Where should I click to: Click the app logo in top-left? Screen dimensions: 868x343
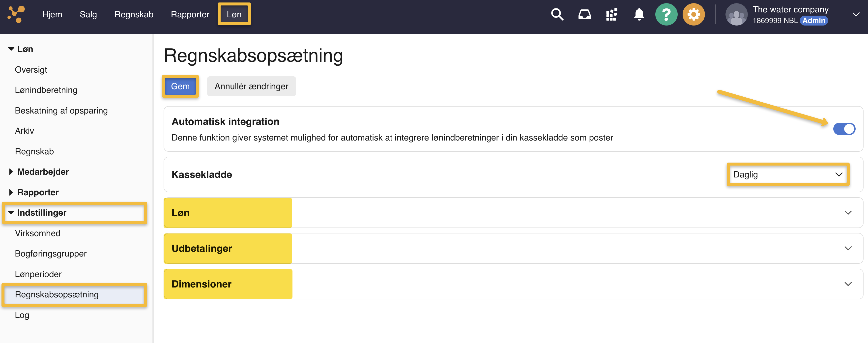pyautogui.click(x=16, y=14)
